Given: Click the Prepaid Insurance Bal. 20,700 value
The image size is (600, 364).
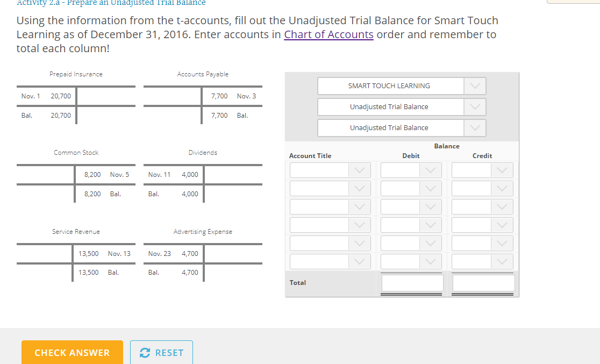Looking at the screenshot, I should pyautogui.click(x=61, y=116).
